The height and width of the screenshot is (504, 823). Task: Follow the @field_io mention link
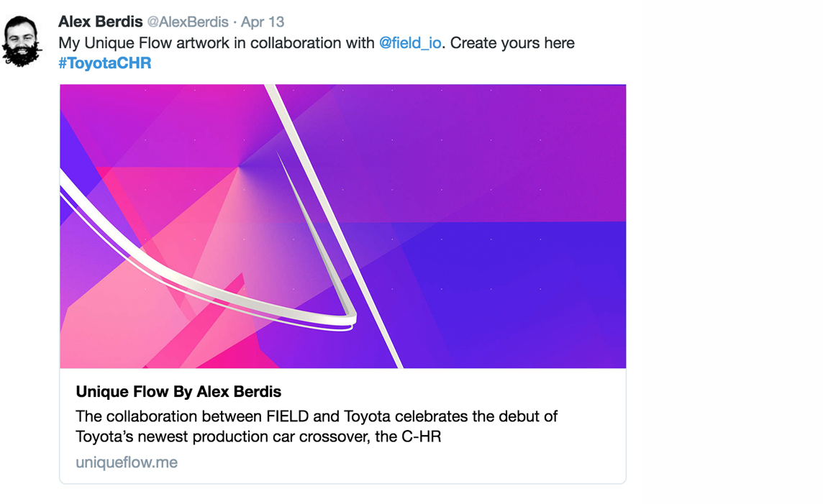click(410, 43)
